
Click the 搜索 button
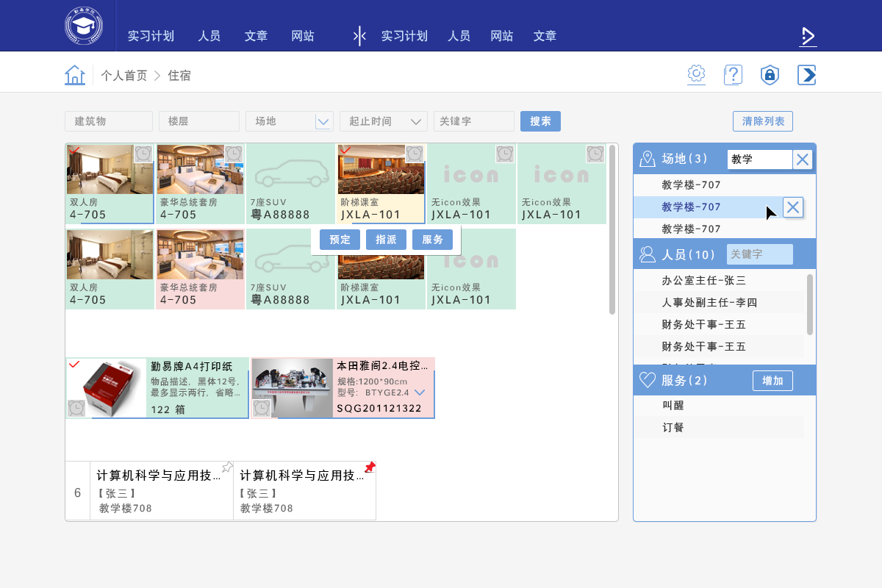pyautogui.click(x=540, y=121)
